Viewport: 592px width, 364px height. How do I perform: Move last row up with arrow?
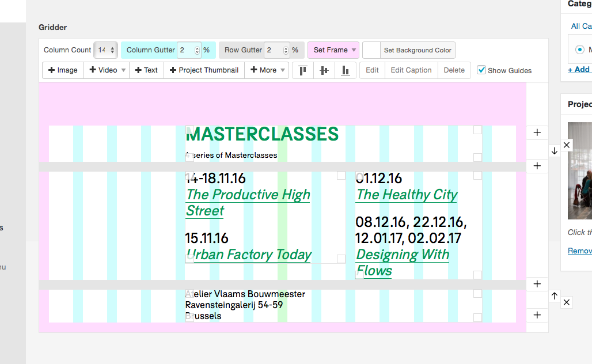coord(554,295)
